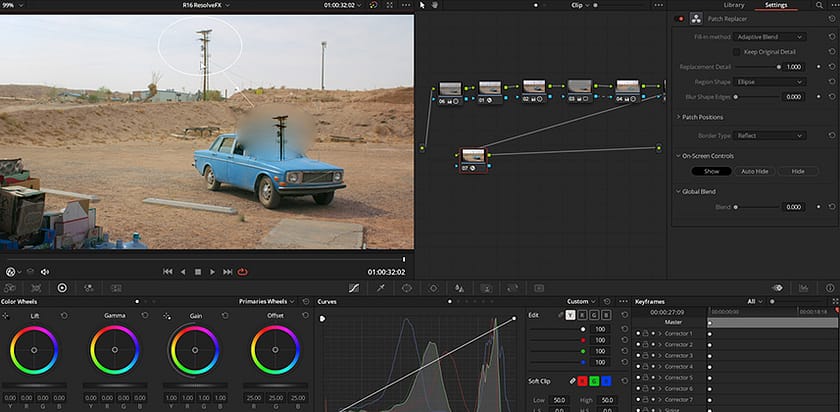Image resolution: width=840 pixels, height=412 pixels.
Task: Toggle Soft Clip red channel
Action: coord(583,381)
